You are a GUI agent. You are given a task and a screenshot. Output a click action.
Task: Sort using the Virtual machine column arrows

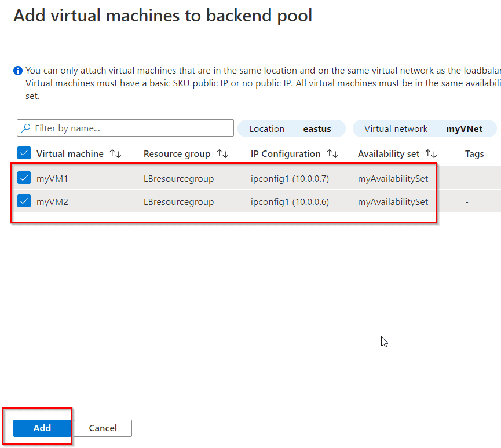115,153
